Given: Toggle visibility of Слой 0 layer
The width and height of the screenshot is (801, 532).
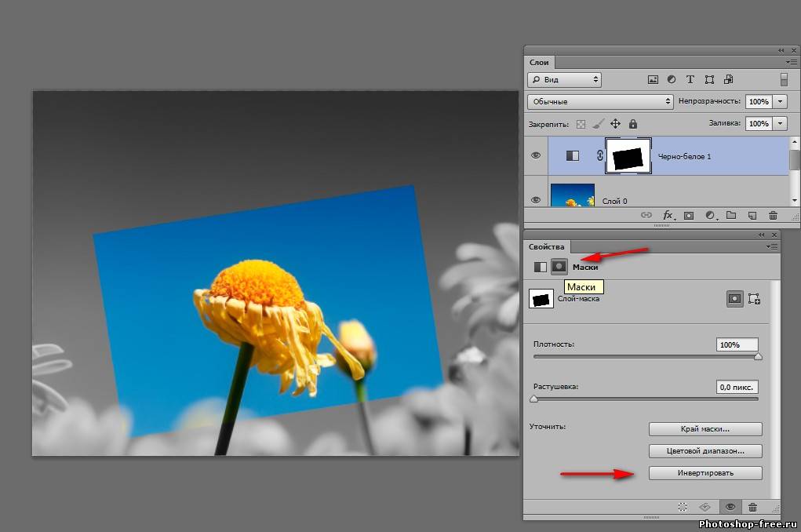Looking at the screenshot, I should (x=536, y=199).
